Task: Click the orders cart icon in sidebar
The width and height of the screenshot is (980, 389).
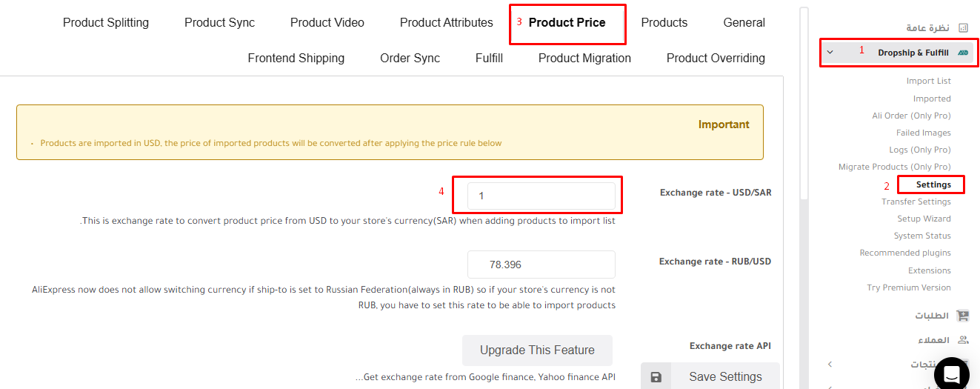Action: pos(963,316)
